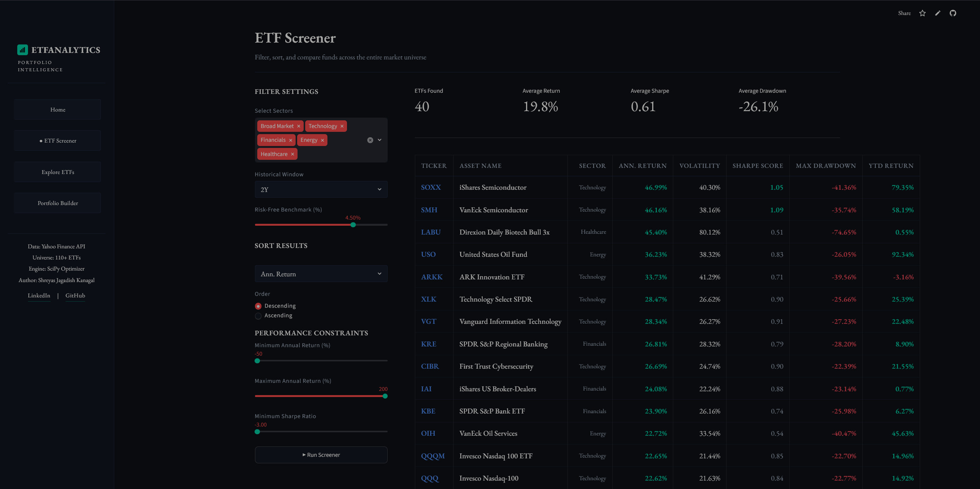Screen dimensions: 980x489
Task: Remove the Technology sector tag
Action: (342, 126)
